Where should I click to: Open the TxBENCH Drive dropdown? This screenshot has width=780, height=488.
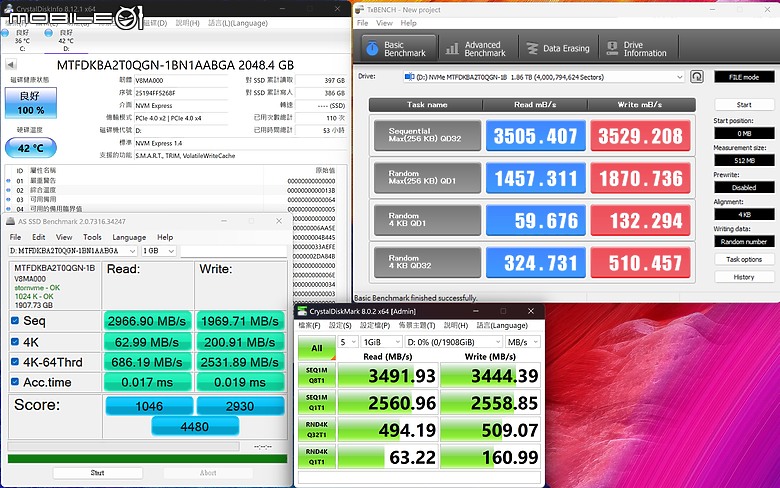pyautogui.click(x=544, y=77)
